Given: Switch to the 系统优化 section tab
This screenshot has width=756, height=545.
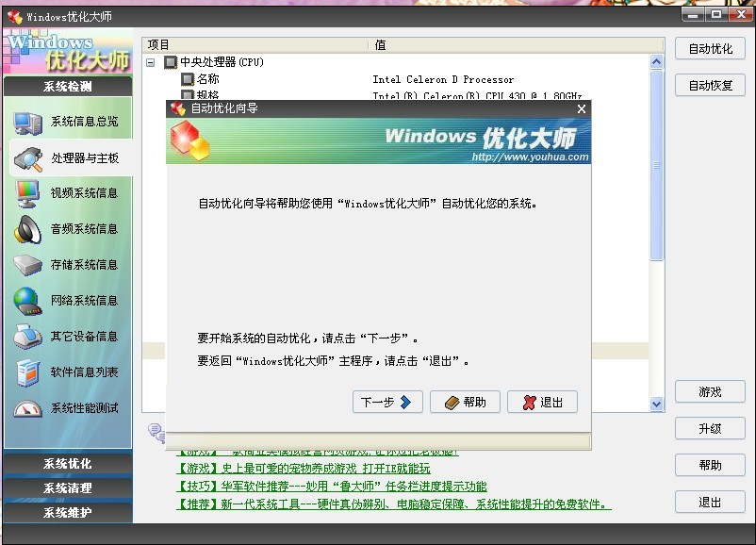Looking at the screenshot, I should pyautogui.click(x=68, y=464).
